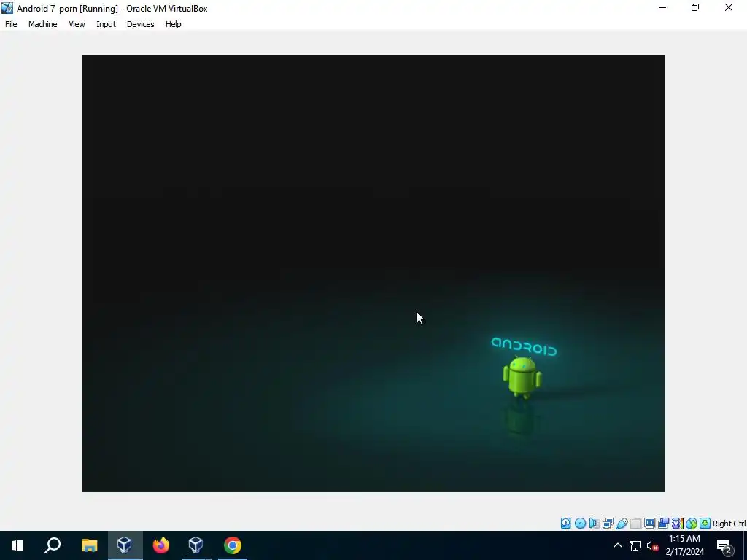747x560 pixels.
Task: Click the recording status icon
Action: click(664, 524)
